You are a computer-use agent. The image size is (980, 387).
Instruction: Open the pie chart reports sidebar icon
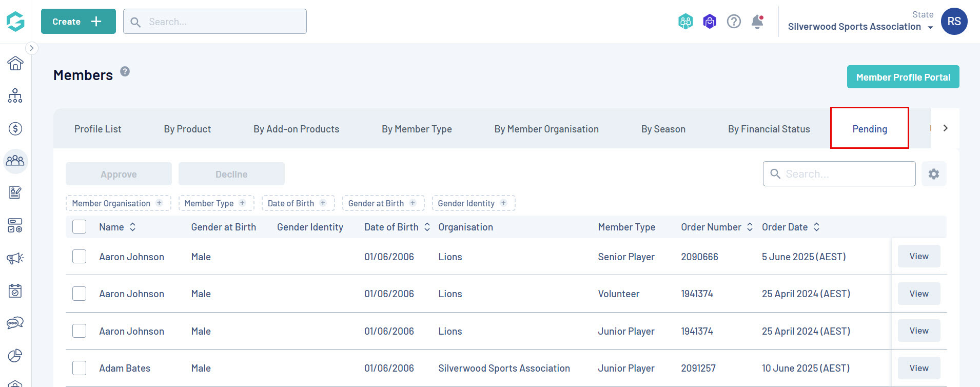(15, 356)
